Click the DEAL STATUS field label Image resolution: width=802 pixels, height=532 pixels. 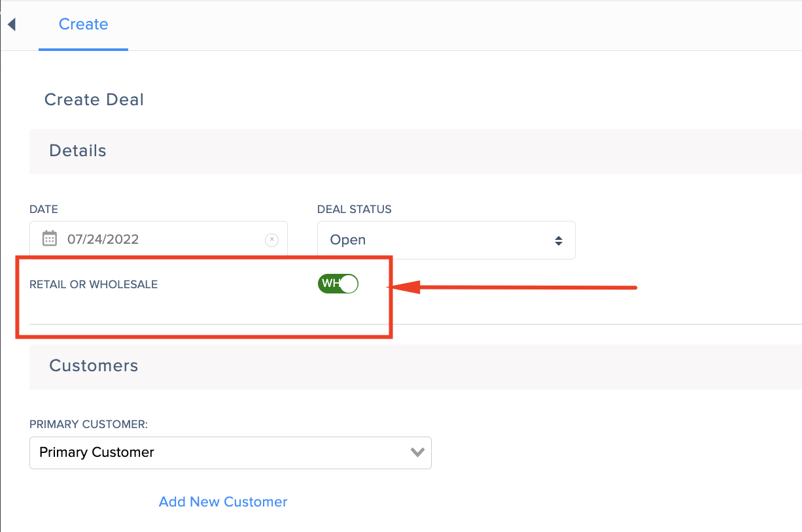[x=355, y=210]
